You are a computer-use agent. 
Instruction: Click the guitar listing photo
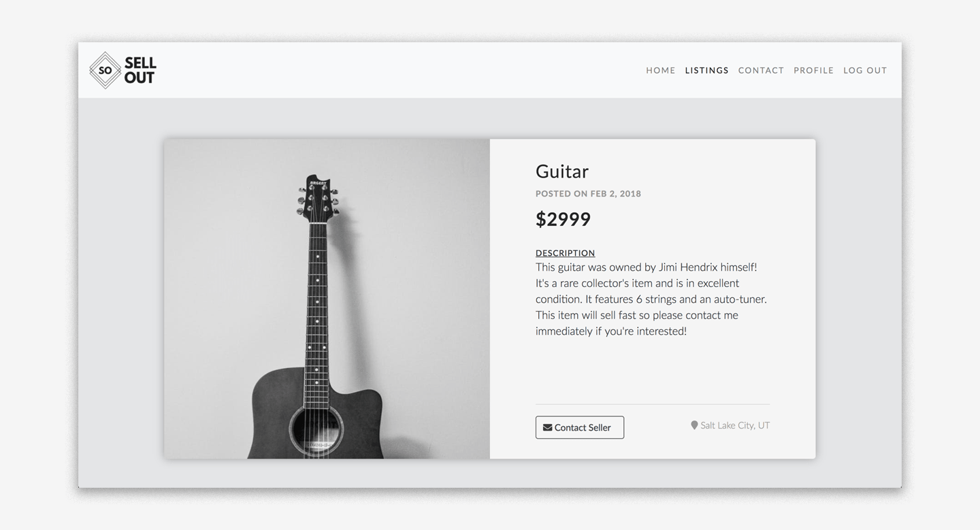coord(327,299)
